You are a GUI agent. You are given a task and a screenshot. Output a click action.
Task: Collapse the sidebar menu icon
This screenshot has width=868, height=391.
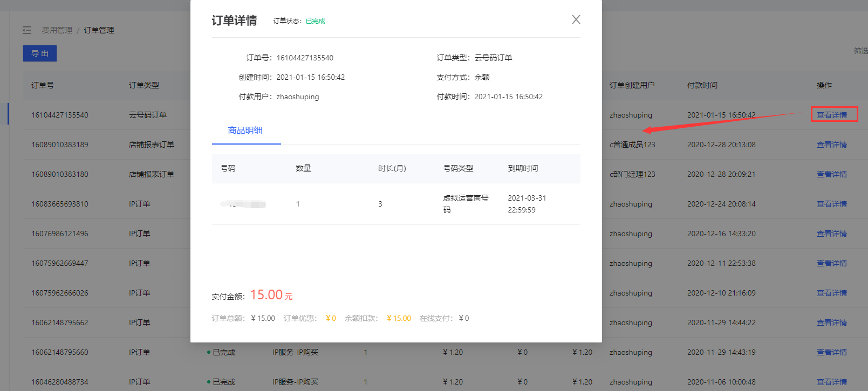point(27,30)
